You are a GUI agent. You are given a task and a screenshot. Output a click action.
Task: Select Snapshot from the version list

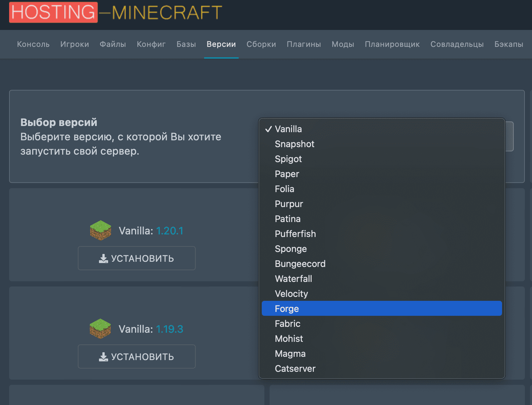pos(382,144)
